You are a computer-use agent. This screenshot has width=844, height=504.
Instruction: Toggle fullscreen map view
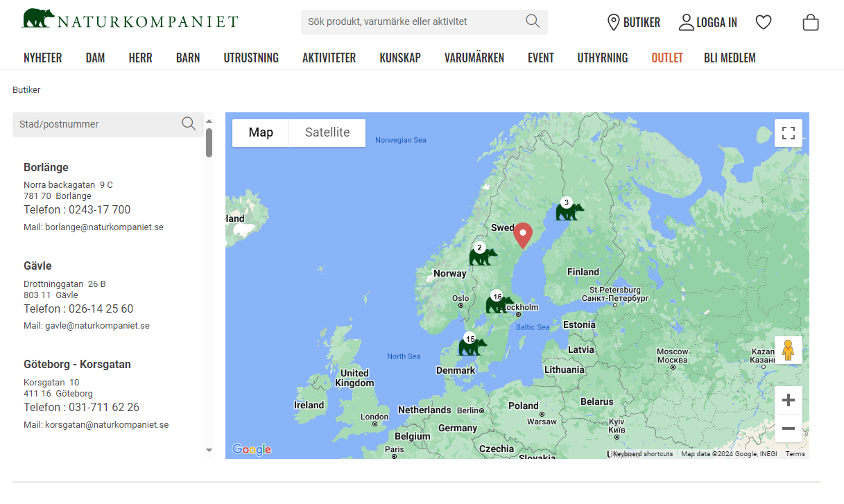click(x=789, y=133)
